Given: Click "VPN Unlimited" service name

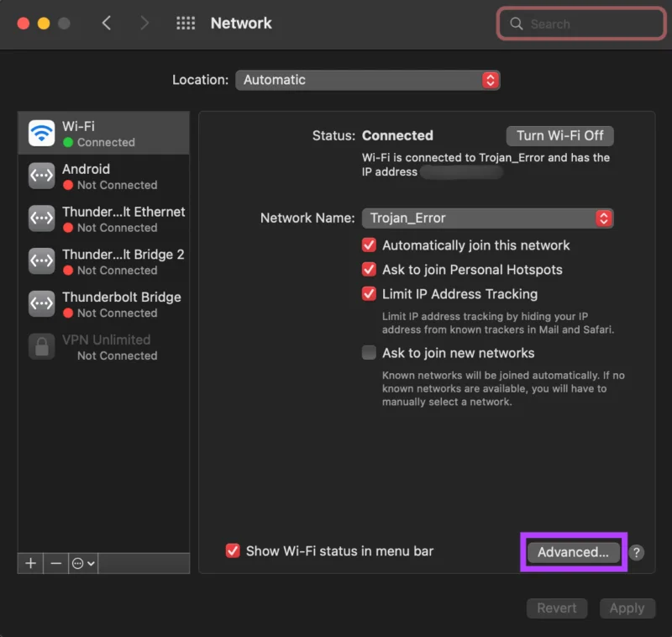Looking at the screenshot, I should point(107,340).
